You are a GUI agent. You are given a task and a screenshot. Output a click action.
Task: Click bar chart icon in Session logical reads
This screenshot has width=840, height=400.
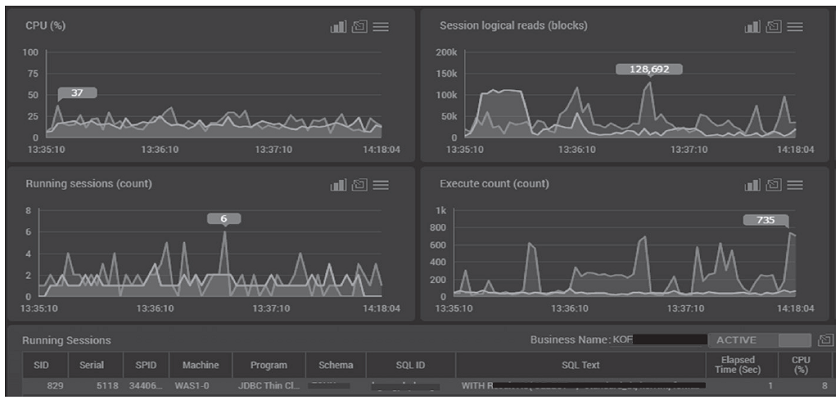(x=752, y=27)
